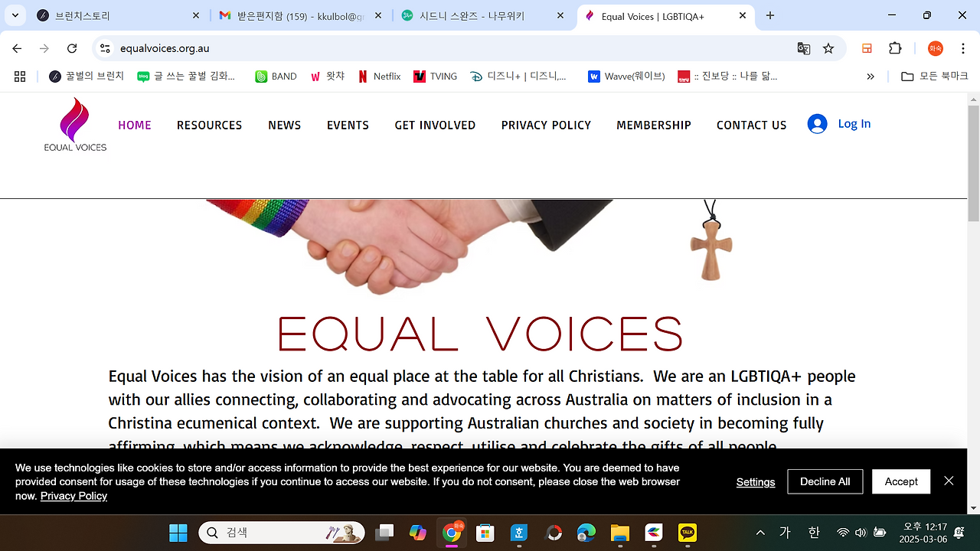The height and width of the screenshot is (551, 980).
Task: Click the Log In user avatar icon
Action: coord(817,124)
